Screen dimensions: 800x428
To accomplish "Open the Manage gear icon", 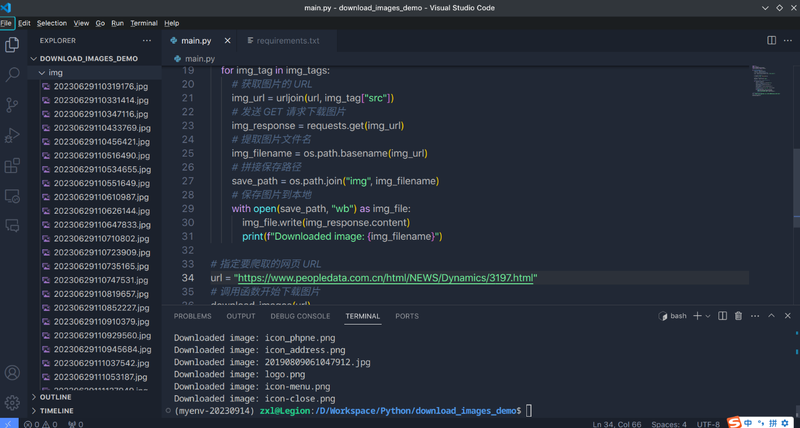I will click(13, 403).
